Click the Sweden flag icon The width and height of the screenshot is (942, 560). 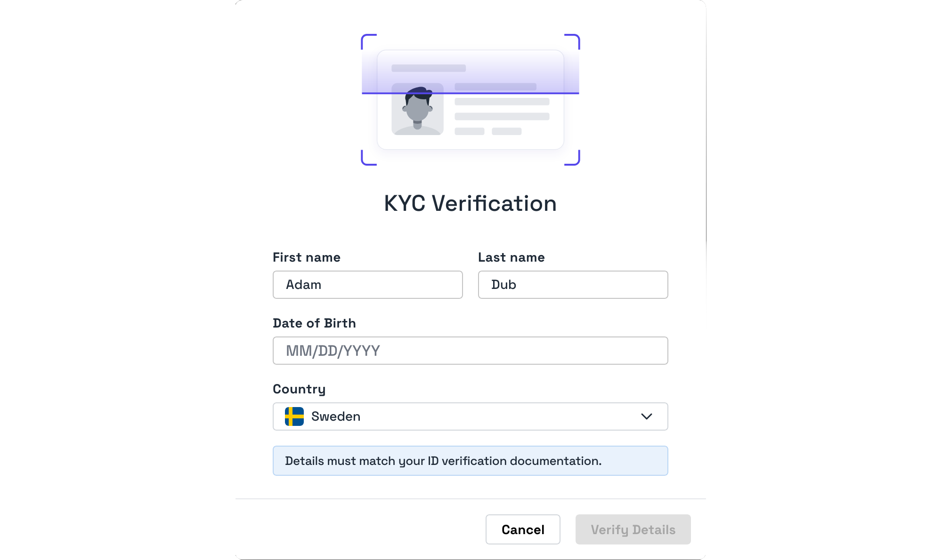(x=294, y=416)
